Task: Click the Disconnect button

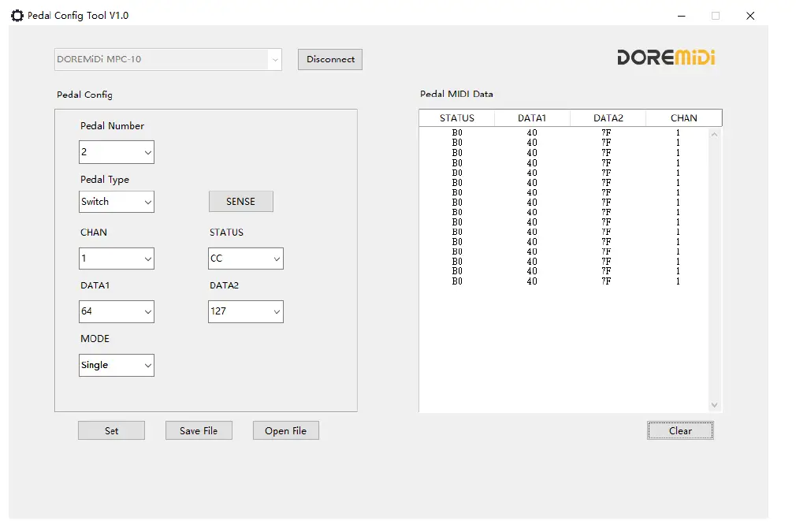Action: point(330,59)
